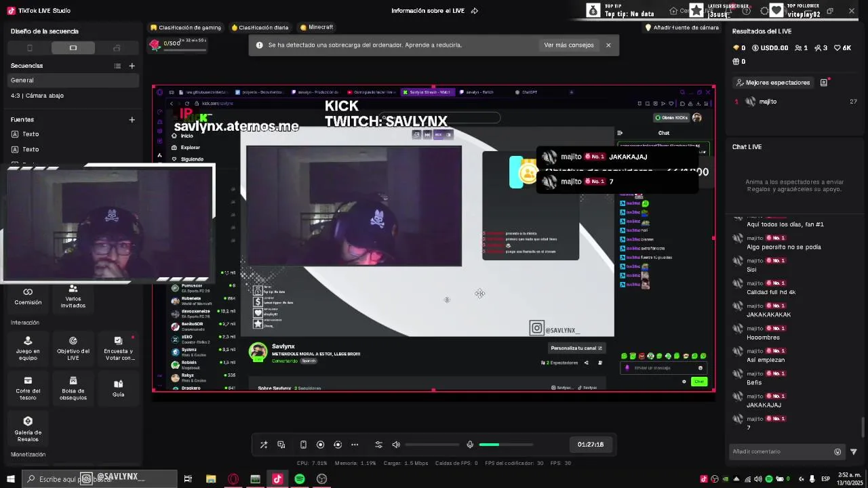868x488 pixels.
Task: Click Ver más consejos in the warning
Action: click(x=568, y=45)
